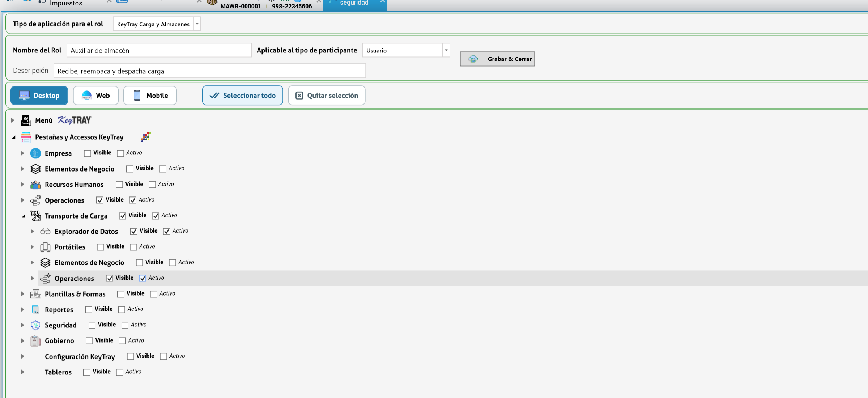This screenshot has height=398, width=868.
Task: Click the Recursos Humanos people icon
Action: [35, 185]
